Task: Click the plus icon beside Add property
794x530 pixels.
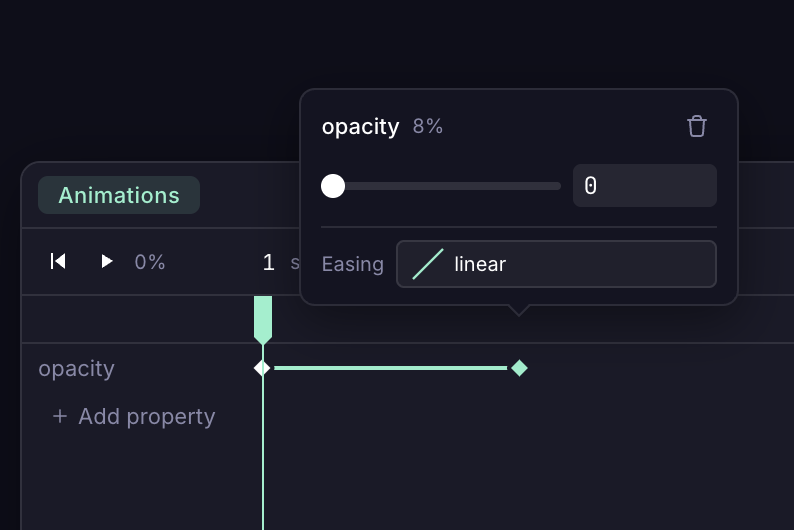Action: pos(60,416)
